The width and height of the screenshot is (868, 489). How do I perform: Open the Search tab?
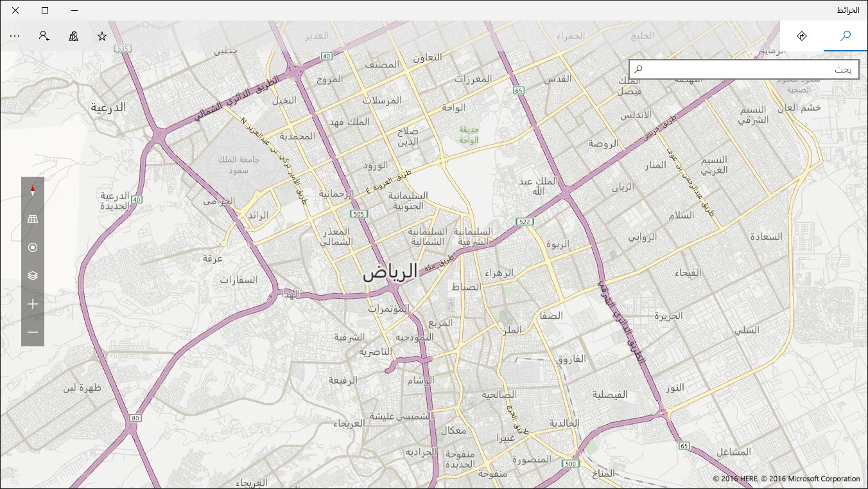pyautogui.click(x=846, y=36)
